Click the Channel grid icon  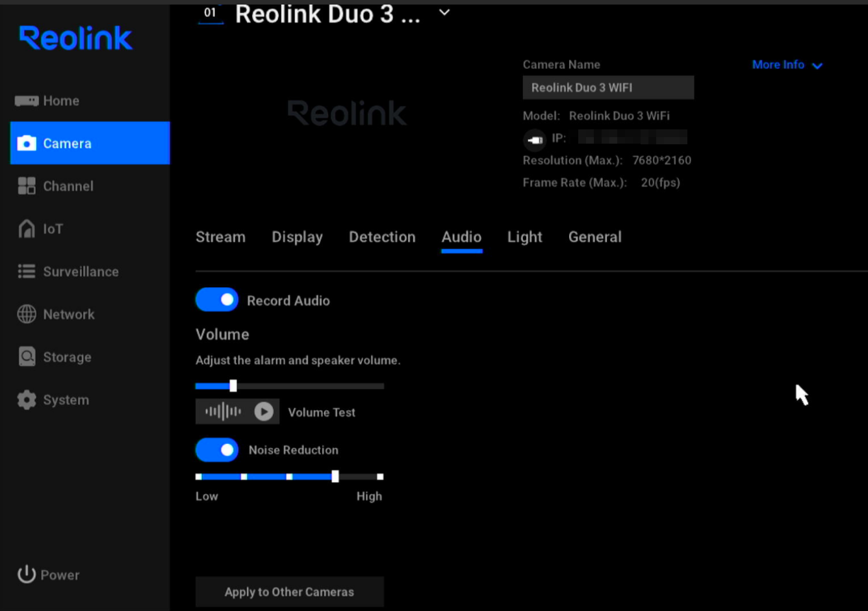pyautogui.click(x=27, y=186)
